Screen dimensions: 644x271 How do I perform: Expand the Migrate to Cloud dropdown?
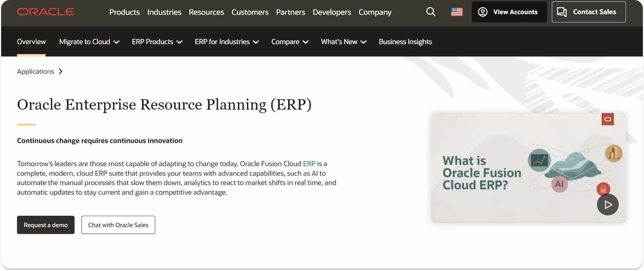pyautogui.click(x=89, y=42)
